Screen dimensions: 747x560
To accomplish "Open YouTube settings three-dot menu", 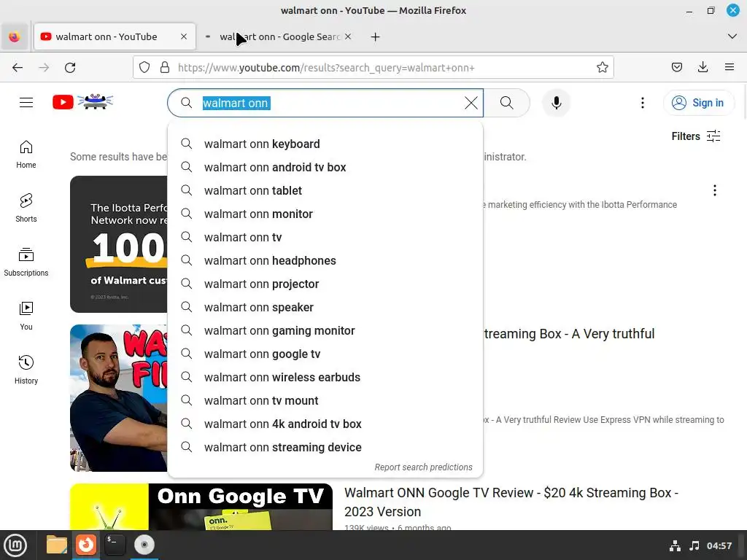I will coord(642,103).
